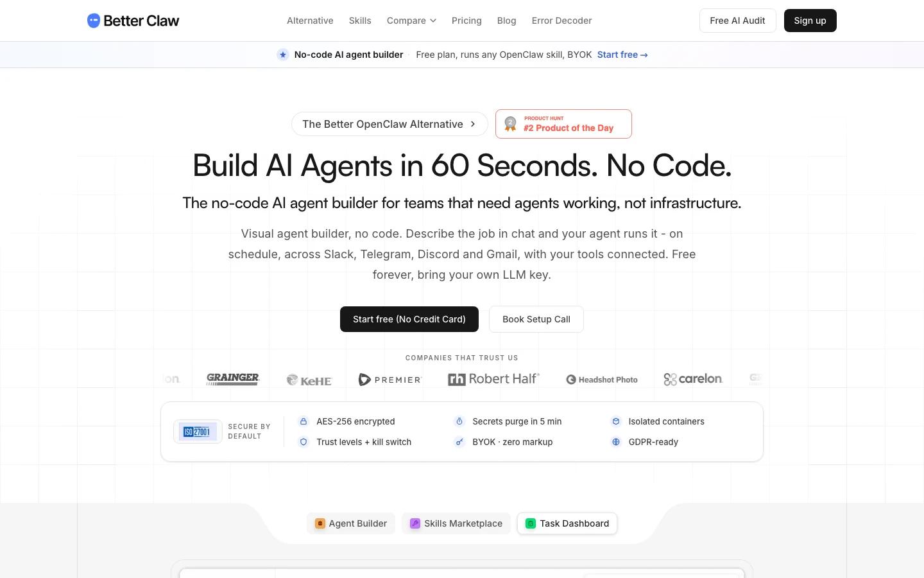
Task: Click the Headshot Photo company logo
Action: [602, 380]
